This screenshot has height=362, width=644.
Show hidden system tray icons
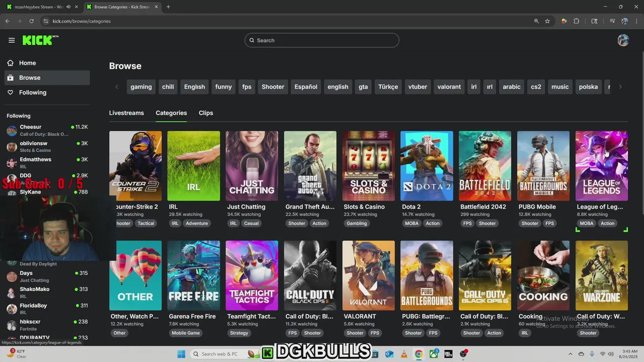click(x=570, y=354)
